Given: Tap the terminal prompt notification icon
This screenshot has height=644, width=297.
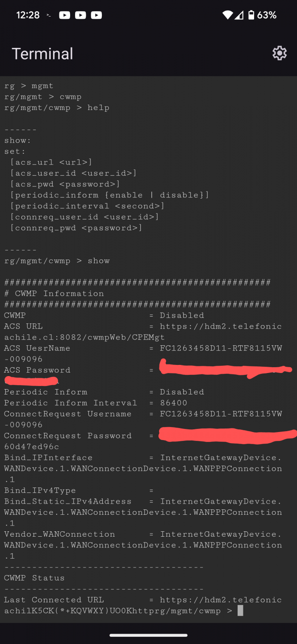Looking at the screenshot, I should click(x=49, y=15).
